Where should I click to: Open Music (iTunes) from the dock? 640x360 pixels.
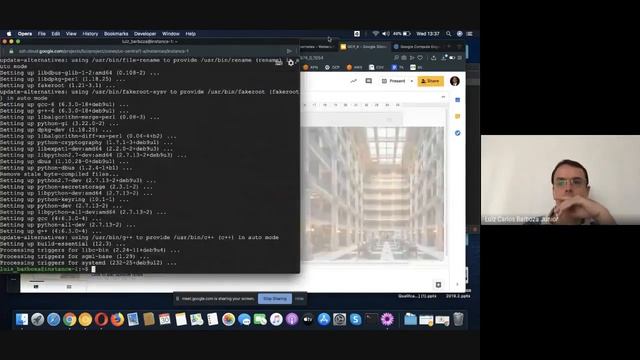coord(276,319)
